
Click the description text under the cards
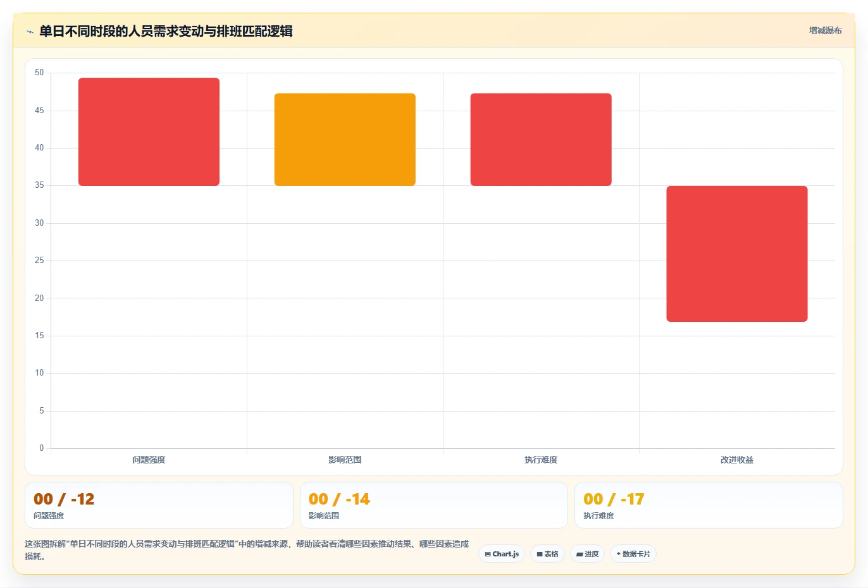tap(247, 550)
